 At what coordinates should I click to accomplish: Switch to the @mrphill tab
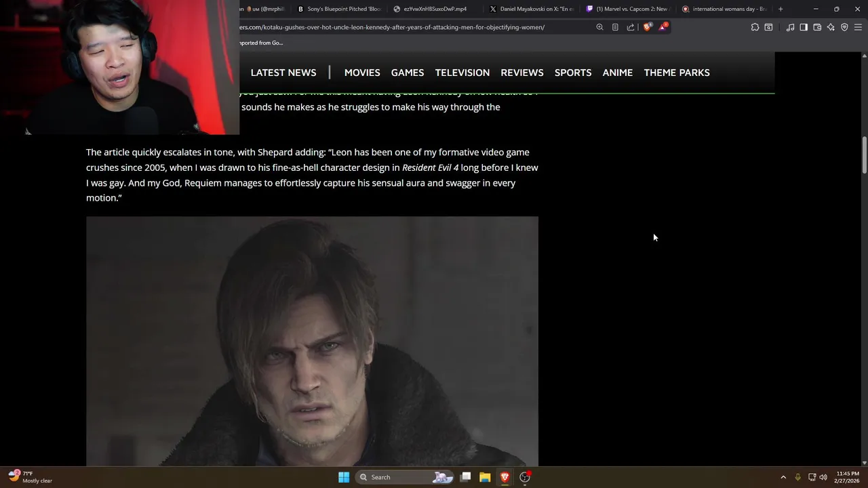[x=265, y=9]
